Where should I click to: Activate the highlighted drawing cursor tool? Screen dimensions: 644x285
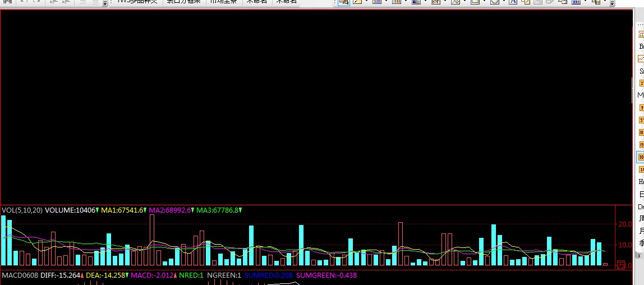(344, 2)
